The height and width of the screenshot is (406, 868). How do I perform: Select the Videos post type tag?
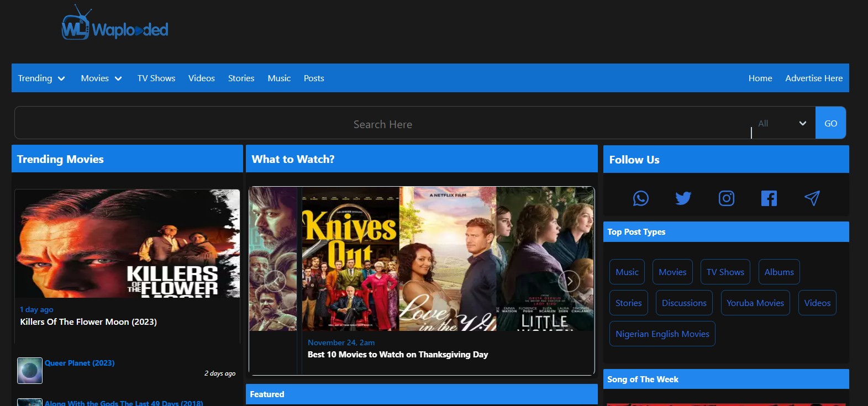pyautogui.click(x=817, y=303)
